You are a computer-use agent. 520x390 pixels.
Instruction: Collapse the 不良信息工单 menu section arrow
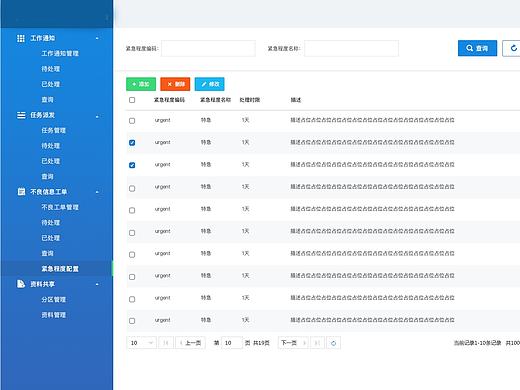pos(97,192)
